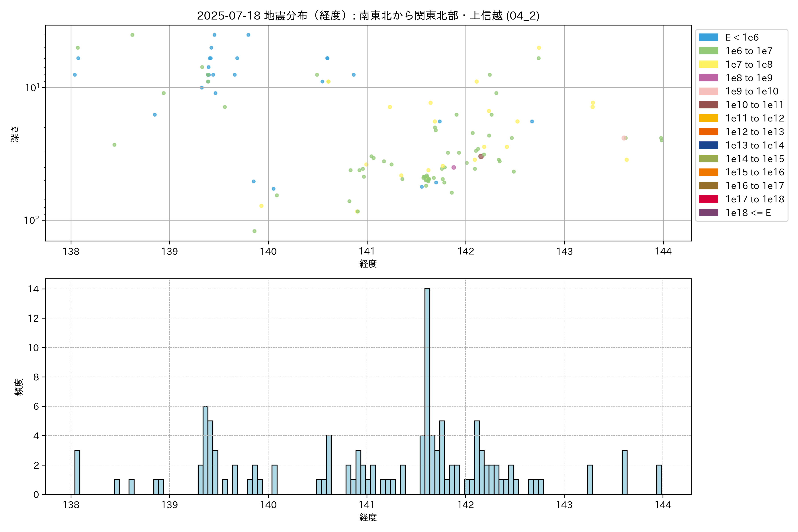Click the 1e18 <= E legend label

[748, 213]
